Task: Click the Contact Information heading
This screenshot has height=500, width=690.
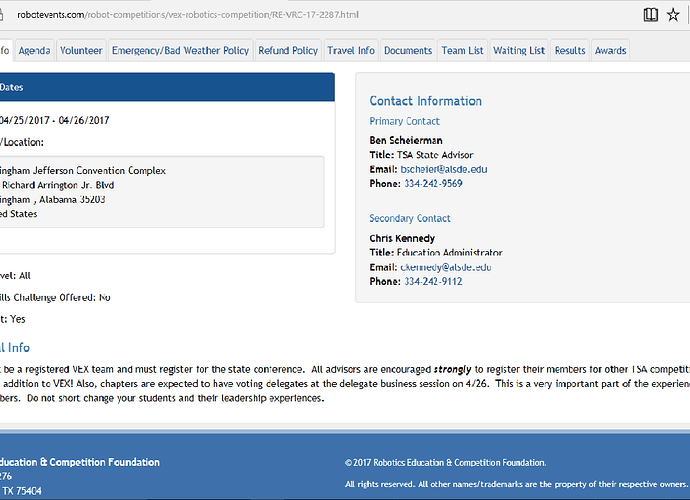Action: point(425,101)
